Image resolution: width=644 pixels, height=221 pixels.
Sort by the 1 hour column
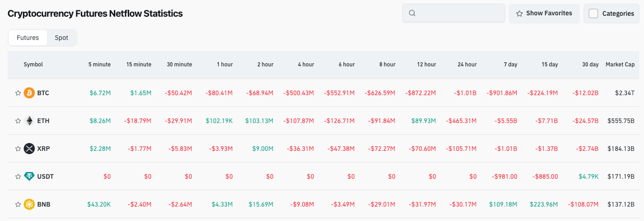(225, 65)
